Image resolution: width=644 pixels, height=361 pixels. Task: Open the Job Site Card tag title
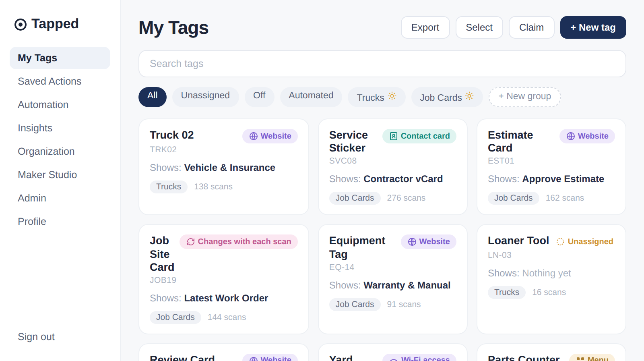click(x=162, y=254)
